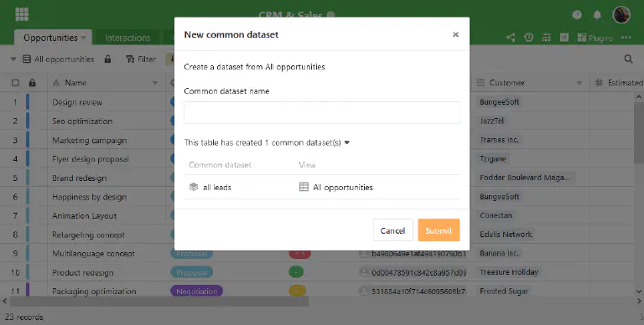This screenshot has height=325, width=644.
Task: Click the Cancel button
Action: pyautogui.click(x=393, y=230)
